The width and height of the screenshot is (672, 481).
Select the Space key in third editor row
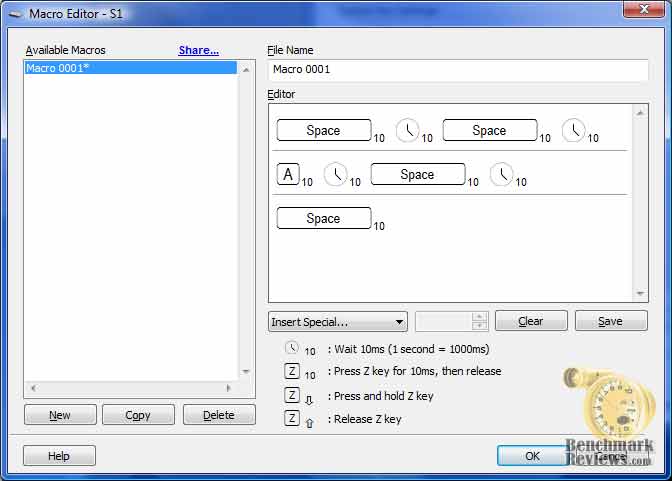click(324, 218)
